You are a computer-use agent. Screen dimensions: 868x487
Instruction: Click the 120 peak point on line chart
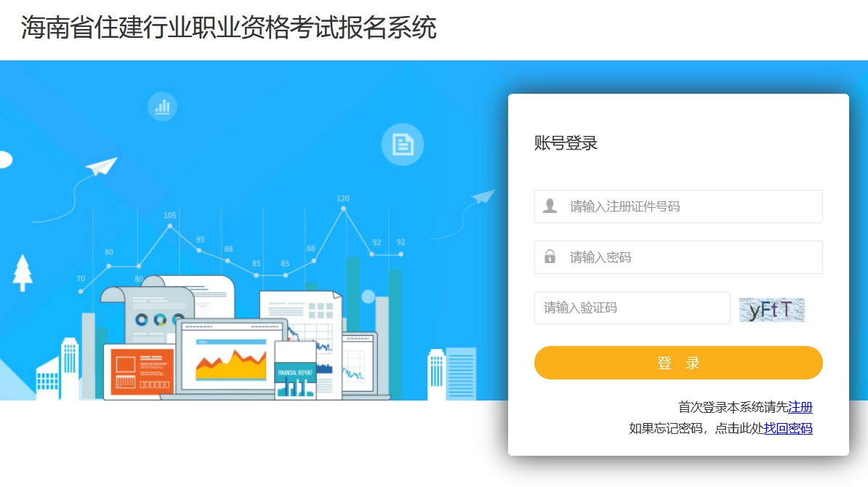point(343,209)
